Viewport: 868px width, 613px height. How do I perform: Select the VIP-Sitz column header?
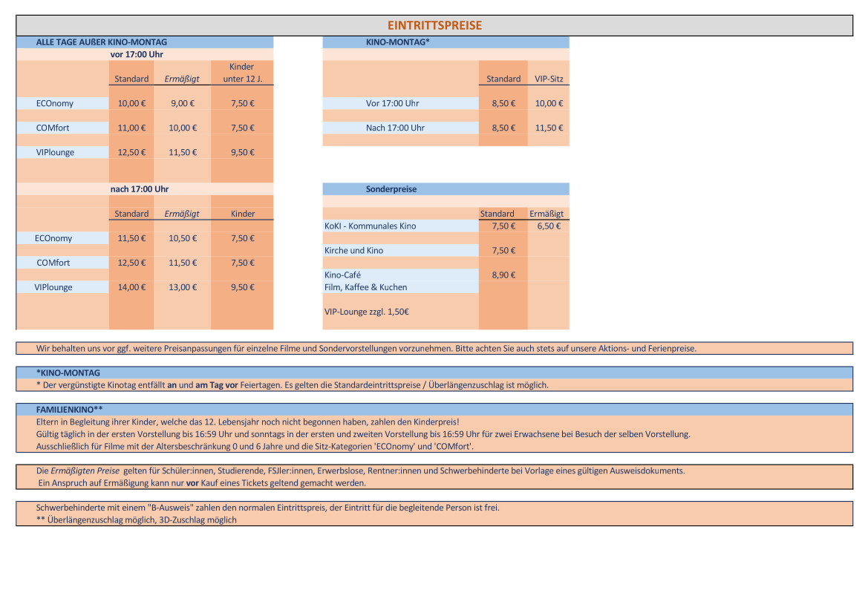[x=549, y=79]
